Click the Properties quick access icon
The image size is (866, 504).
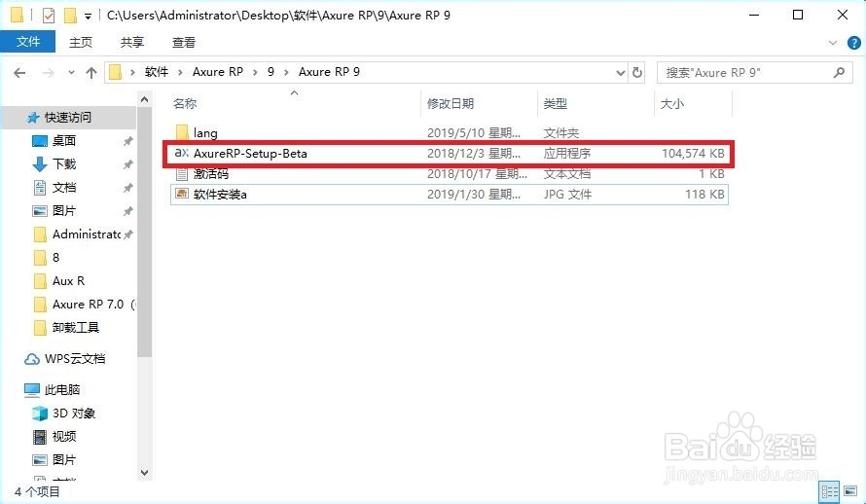(49, 16)
